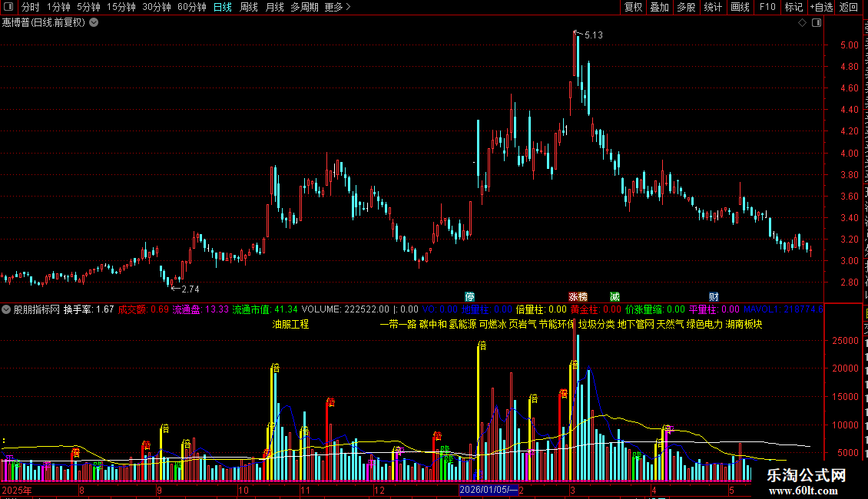The width and height of the screenshot is (868, 499).
Task: Toggle the left sidebar panel icon
Action: (8, 7)
